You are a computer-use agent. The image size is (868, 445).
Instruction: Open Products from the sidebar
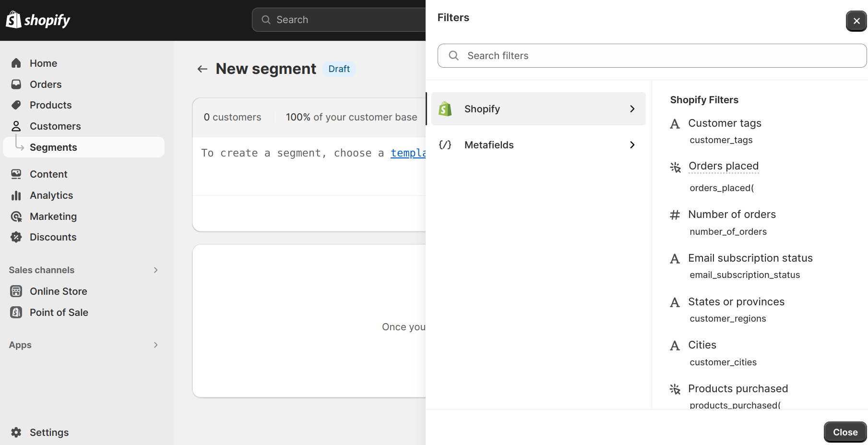[51, 105]
